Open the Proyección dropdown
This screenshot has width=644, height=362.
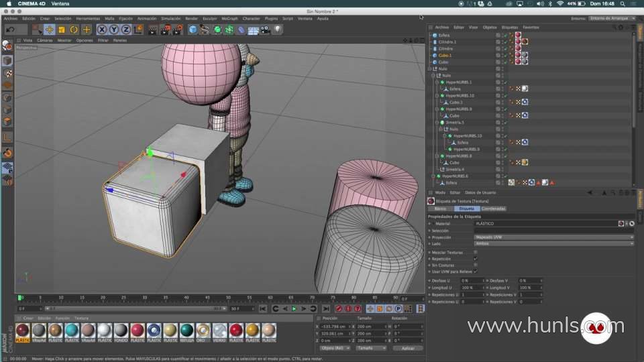click(x=553, y=237)
